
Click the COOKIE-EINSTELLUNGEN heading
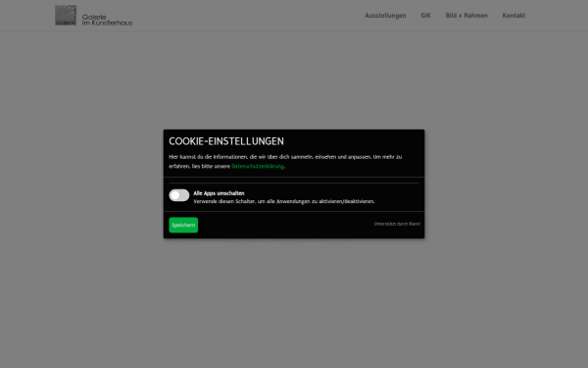tap(226, 141)
